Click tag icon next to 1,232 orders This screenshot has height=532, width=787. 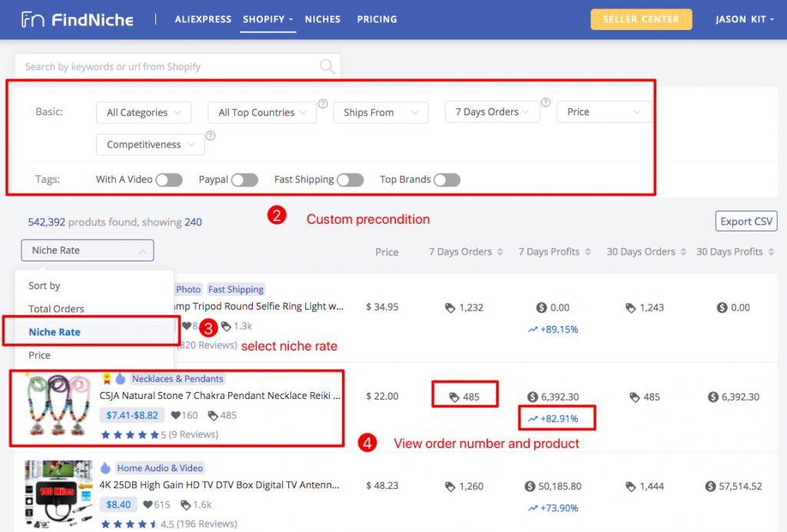(450, 308)
